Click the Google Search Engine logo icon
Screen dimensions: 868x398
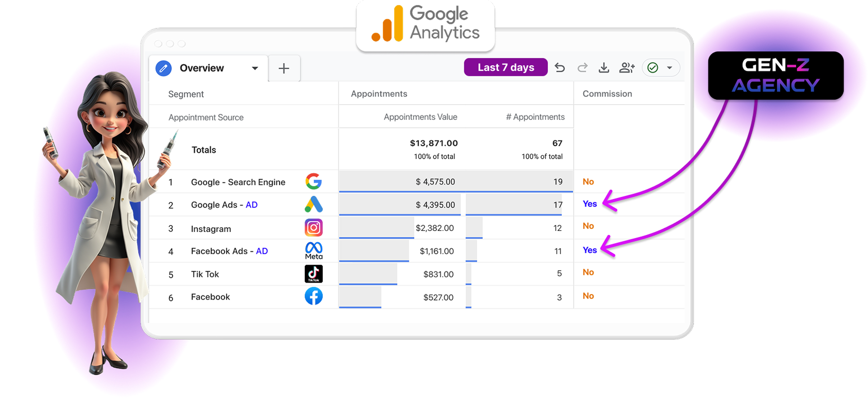314,182
